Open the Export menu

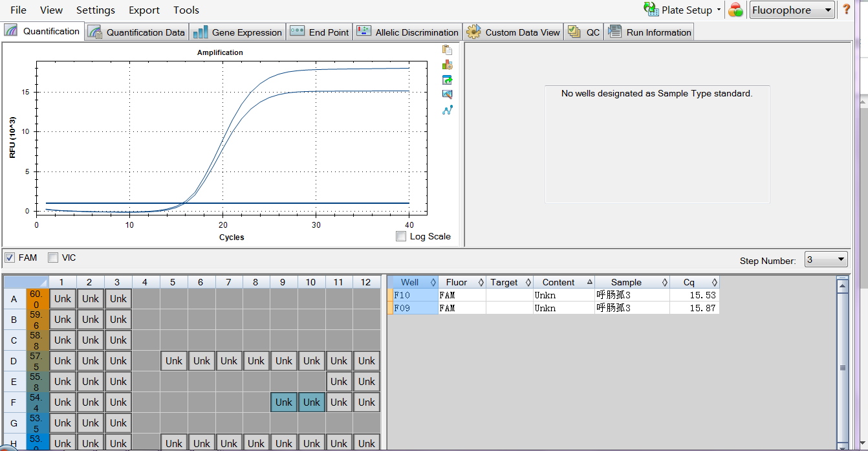click(144, 10)
